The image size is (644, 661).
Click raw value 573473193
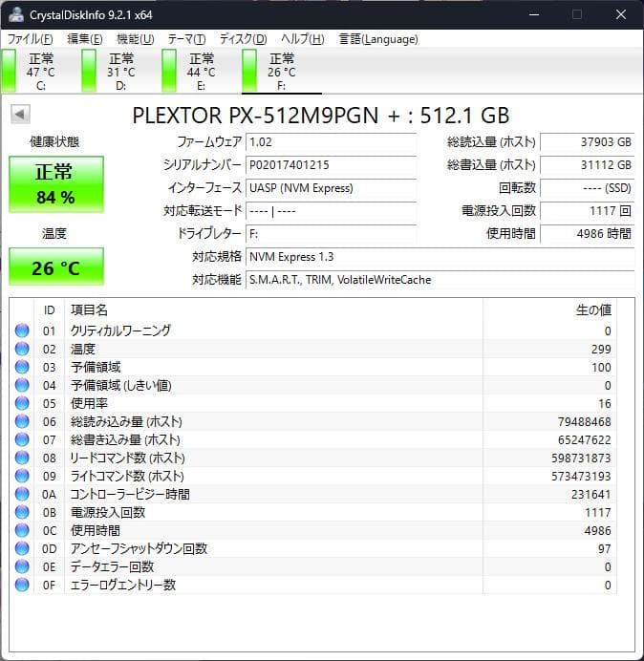tap(581, 476)
